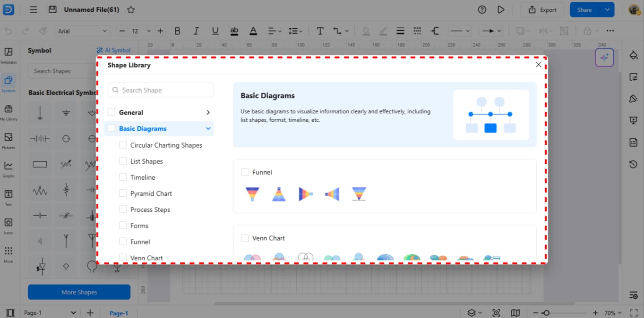The height and width of the screenshot is (318, 644).
Task: Star the Unnamed File(61) document
Action: click(x=131, y=9)
